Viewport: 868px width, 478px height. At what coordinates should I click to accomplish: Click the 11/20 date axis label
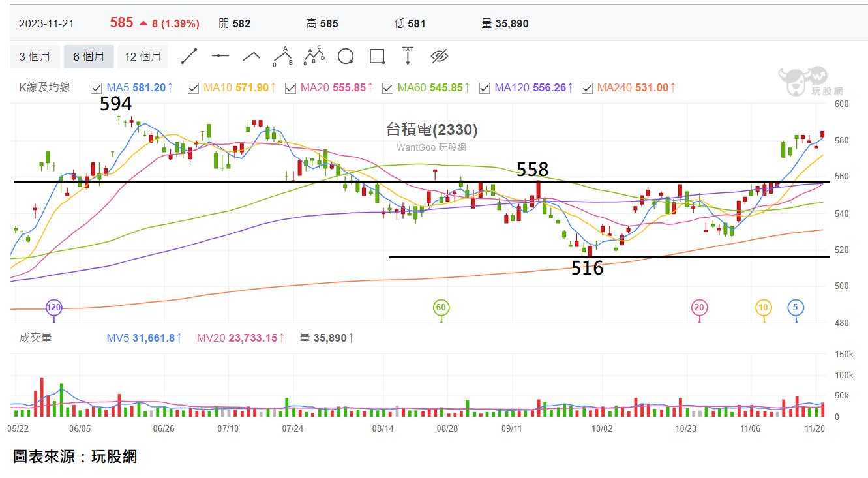[815, 428]
